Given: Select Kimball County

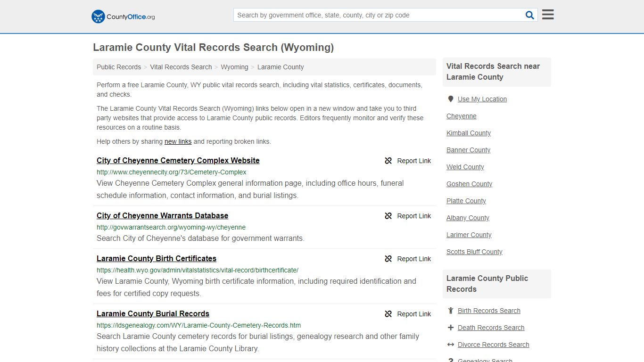Looking at the screenshot, I should [x=469, y=133].
